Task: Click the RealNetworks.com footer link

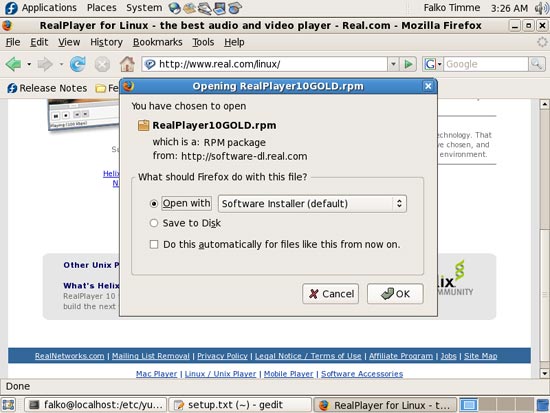Action: tap(69, 356)
